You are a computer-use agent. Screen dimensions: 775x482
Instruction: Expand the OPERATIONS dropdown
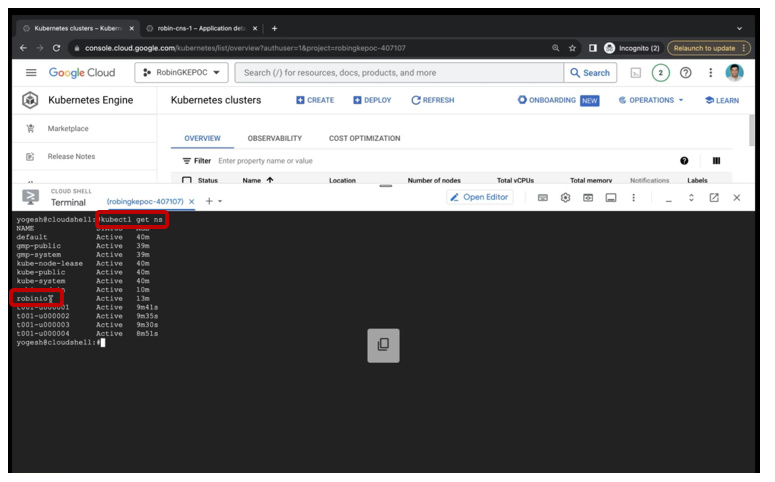651,100
